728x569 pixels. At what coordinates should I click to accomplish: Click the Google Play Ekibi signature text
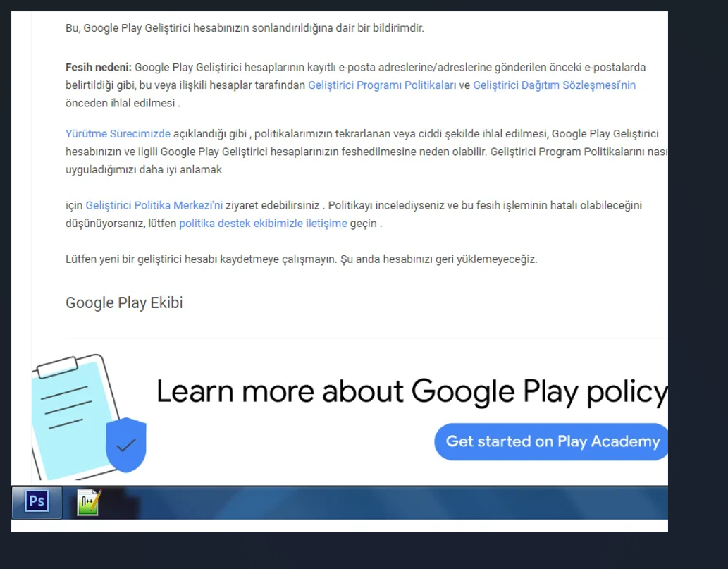tap(124, 303)
